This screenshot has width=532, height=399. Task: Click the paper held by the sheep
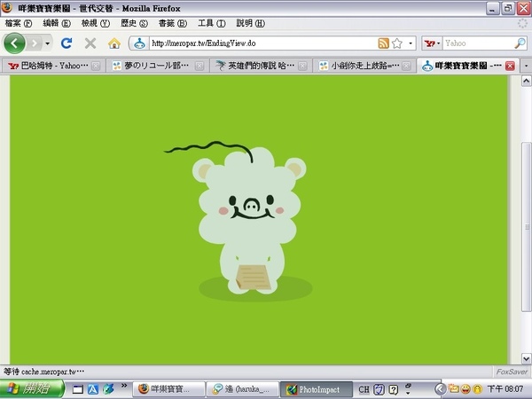253,277
